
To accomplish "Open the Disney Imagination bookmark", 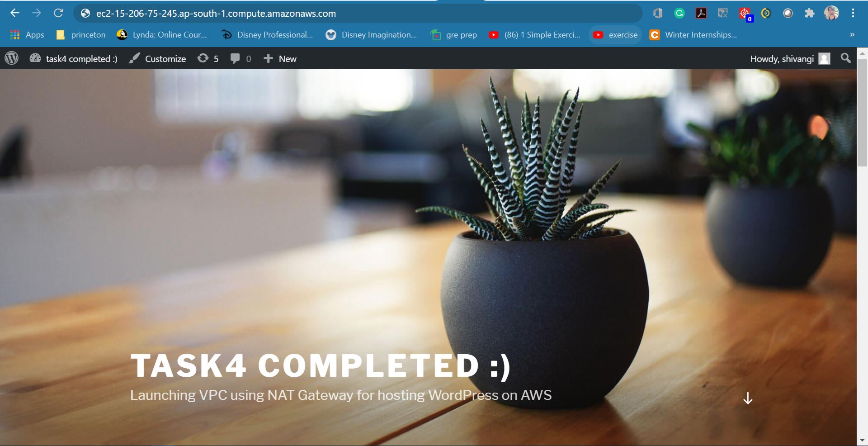I will tap(371, 35).
